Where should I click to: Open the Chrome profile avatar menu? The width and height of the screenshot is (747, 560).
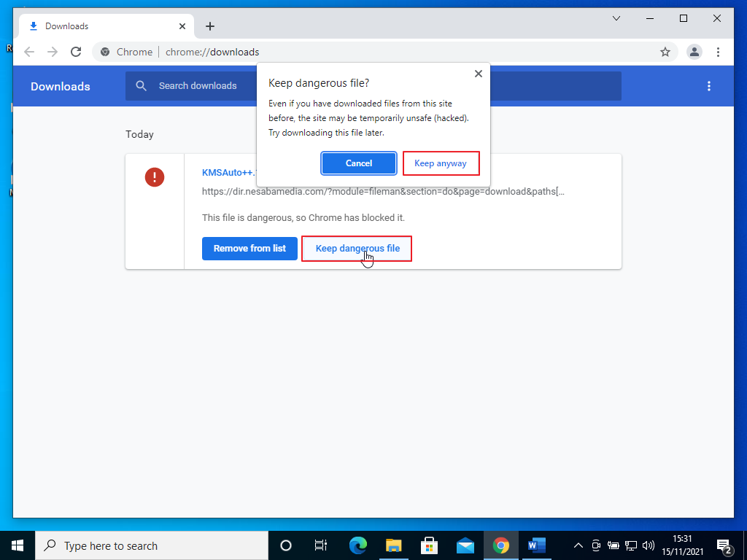[694, 52]
